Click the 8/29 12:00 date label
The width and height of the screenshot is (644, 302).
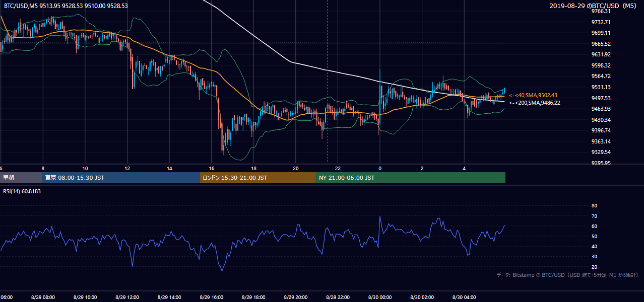[x=127, y=297]
